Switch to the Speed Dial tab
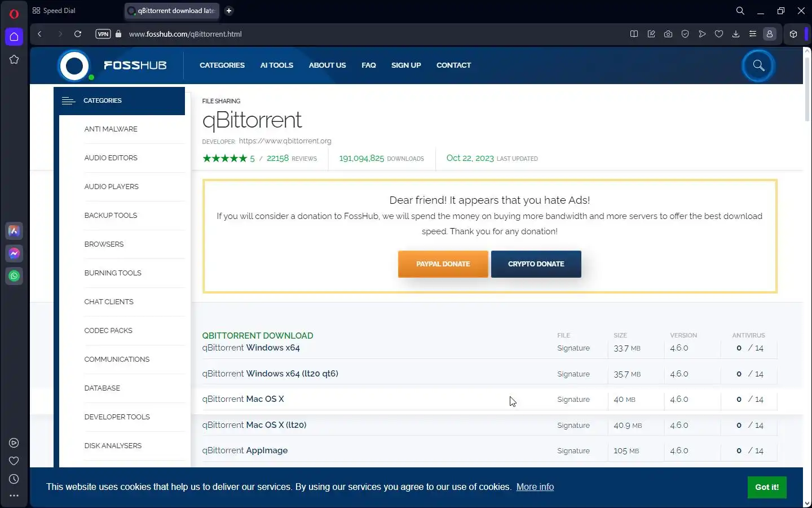Screen dimensions: 812x508 [x=54, y=11]
